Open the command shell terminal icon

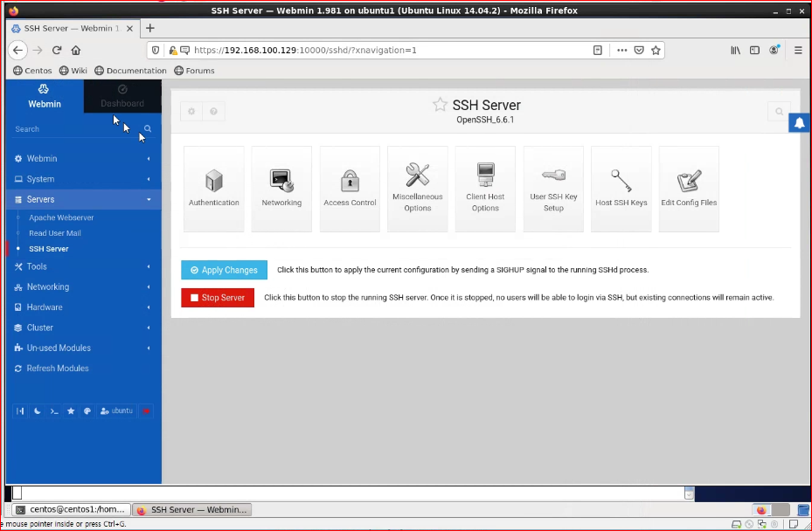point(54,411)
